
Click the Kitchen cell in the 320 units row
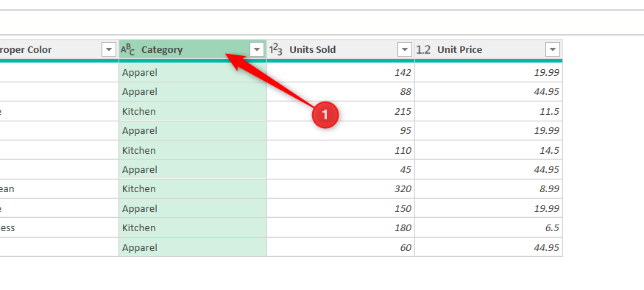pos(193,189)
